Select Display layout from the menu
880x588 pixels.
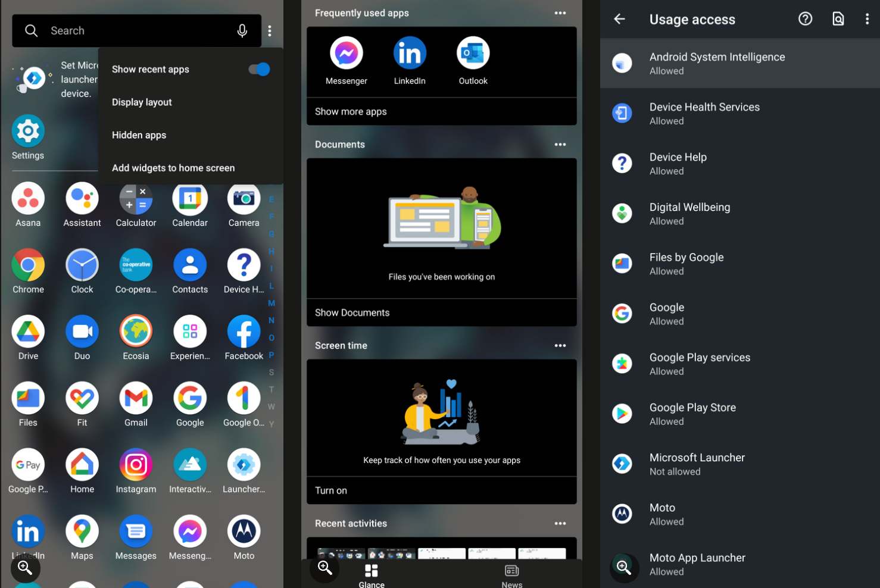point(142,102)
